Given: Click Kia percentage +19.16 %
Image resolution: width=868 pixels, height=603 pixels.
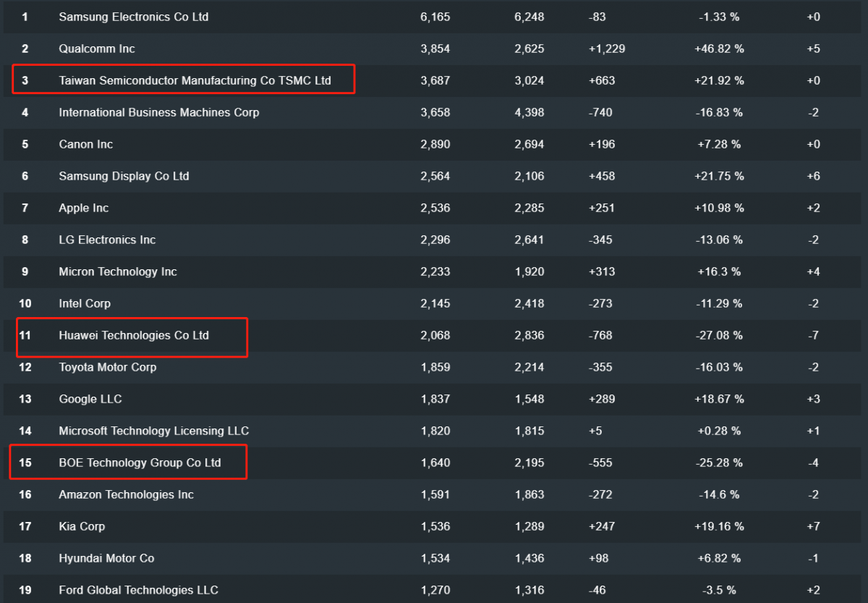Looking at the screenshot, I should pyautogui.click(x=719, y=526).
